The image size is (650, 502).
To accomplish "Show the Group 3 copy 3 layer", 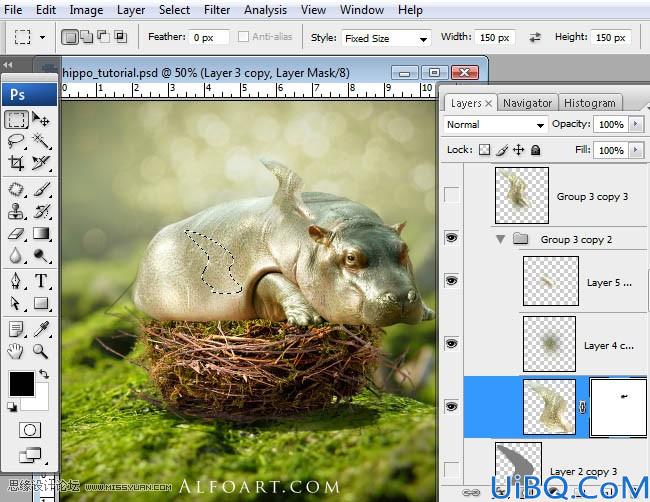I will tap(451, 194).
